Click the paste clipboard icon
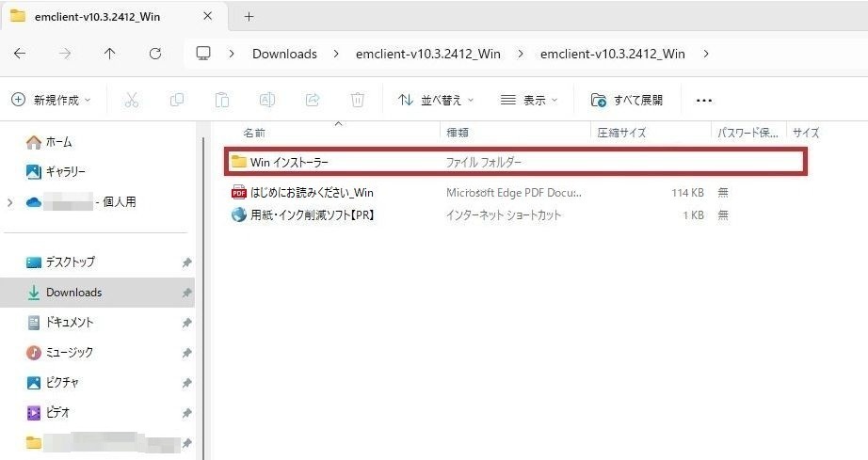Image resolution: width=868 pixels, height=460 pixels. pyautogui.click(x=222, y=100)
